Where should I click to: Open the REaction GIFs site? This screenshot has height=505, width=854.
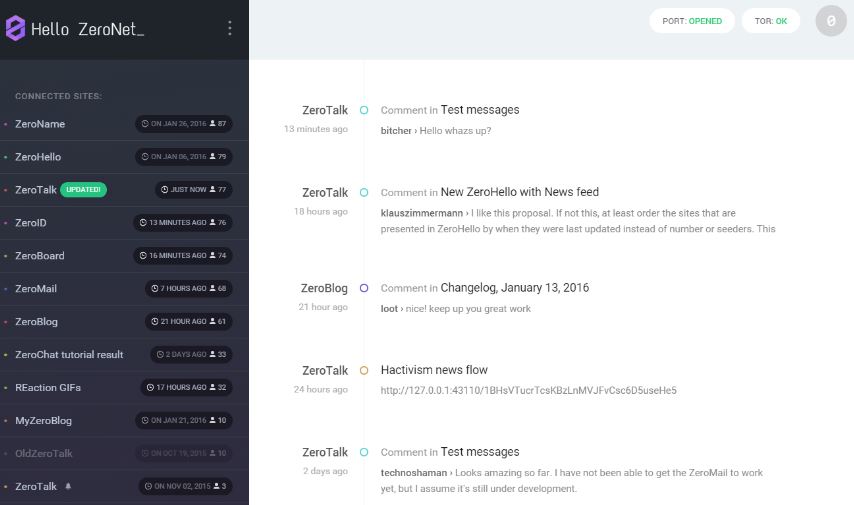click(47, 387)
